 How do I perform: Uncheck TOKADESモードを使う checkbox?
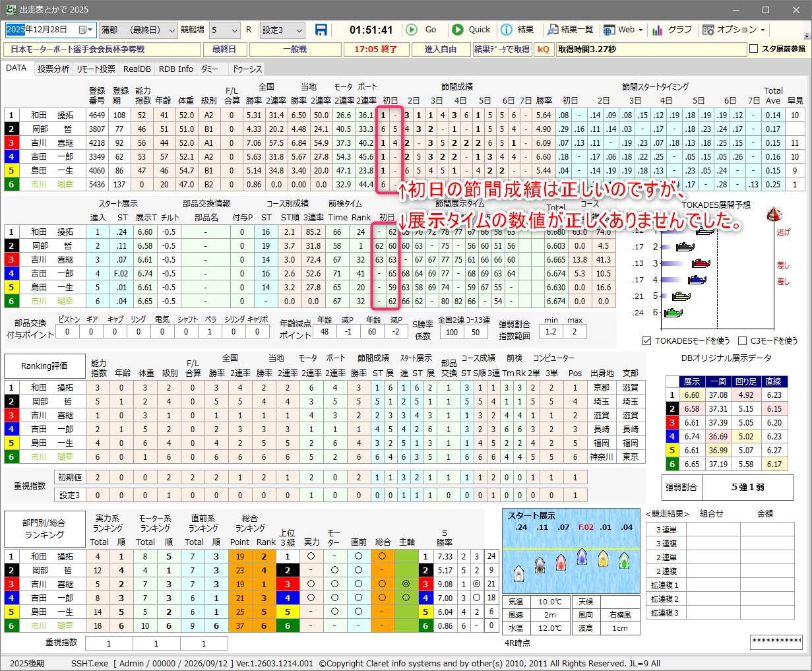click(x=646, y=340)
